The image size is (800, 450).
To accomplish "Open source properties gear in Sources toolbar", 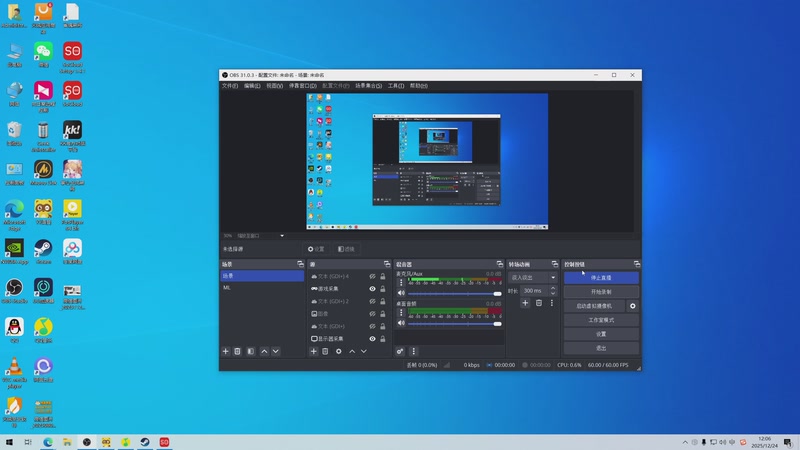I will coord(338,351).
